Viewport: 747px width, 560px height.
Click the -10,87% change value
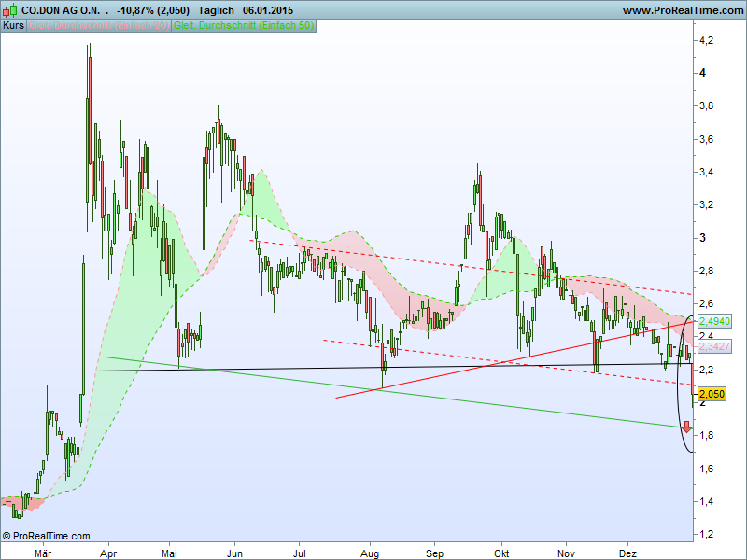tap(137, 9)
